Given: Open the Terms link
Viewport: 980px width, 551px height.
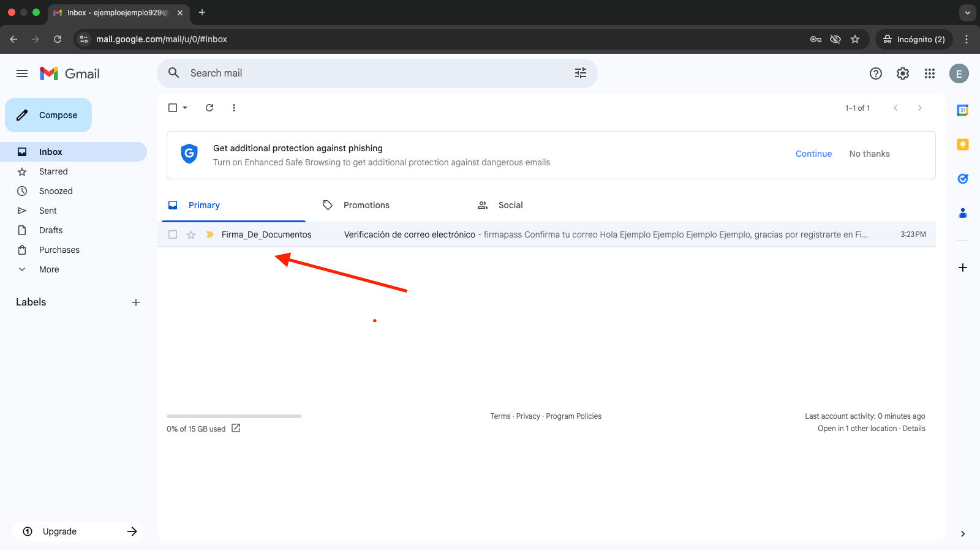Looking at the screenshot, I should pos(500,416).
